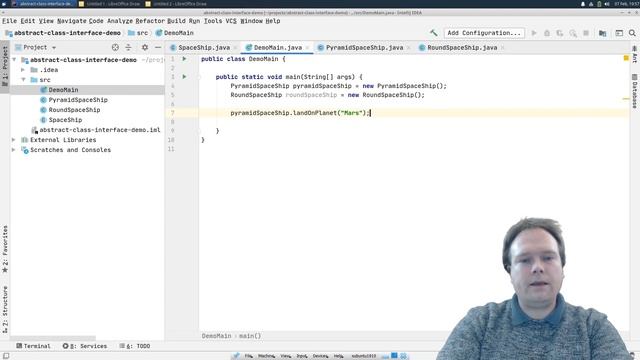Screen dimensions: 640x360
Task: Open the Edit menu
Action: [28, 21]
